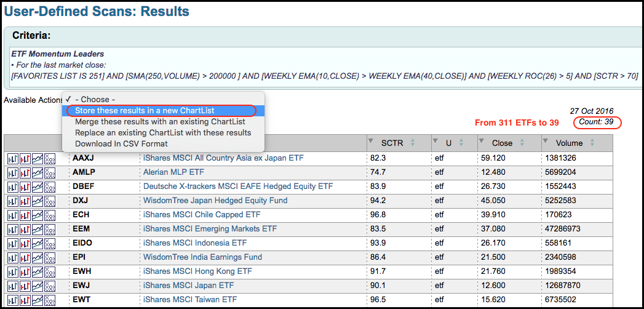The width and height of the screenshot is (644, 309).
Task: Click the SCTR value 96.8 for ECH
Action: (378, 215)
